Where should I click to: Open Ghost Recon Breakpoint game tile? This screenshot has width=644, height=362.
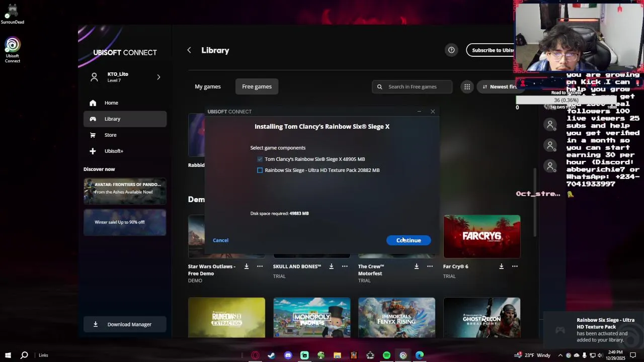tap(482, 318)
